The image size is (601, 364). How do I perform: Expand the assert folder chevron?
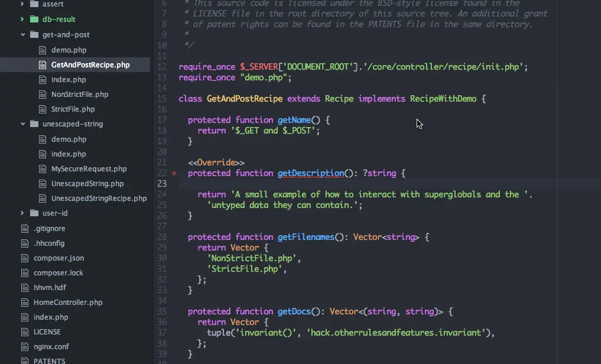pos(22,4)
